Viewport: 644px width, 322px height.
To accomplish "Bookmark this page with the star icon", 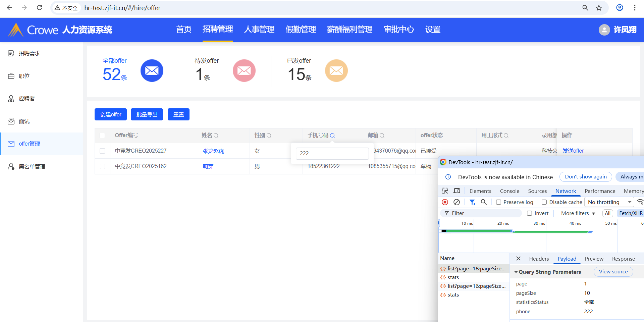I will point(599,8).
